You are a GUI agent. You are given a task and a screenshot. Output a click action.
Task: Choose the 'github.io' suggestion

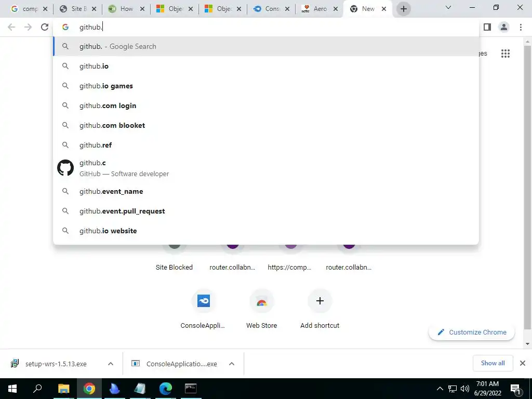(266, 66)
